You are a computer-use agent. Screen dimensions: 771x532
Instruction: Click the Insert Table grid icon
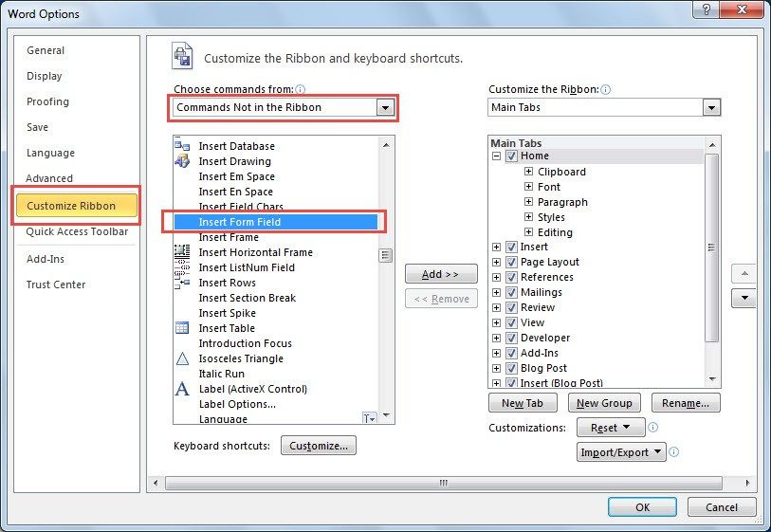pyautogui.click(x=182, y=327)
